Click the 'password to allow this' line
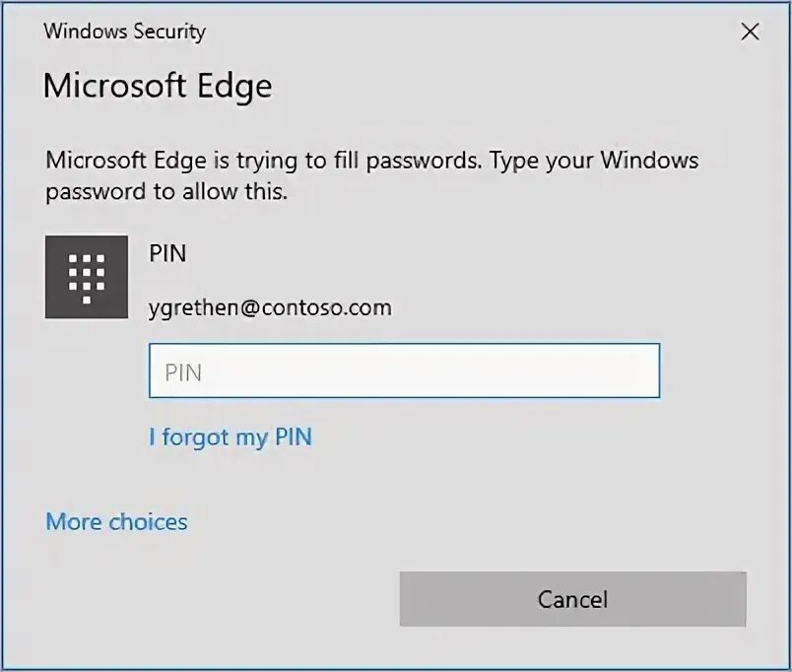Image resolution: width=792 pixels, height=672 pixels. tap(166, 192)
